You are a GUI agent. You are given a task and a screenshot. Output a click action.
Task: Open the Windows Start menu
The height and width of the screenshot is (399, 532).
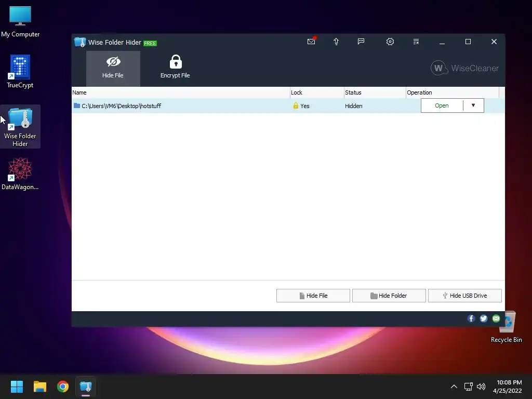point(17,387)
